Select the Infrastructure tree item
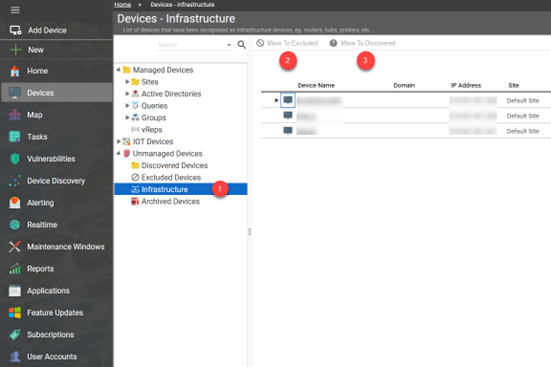This screenshot has height=367, width=551. tap(181, 189)
